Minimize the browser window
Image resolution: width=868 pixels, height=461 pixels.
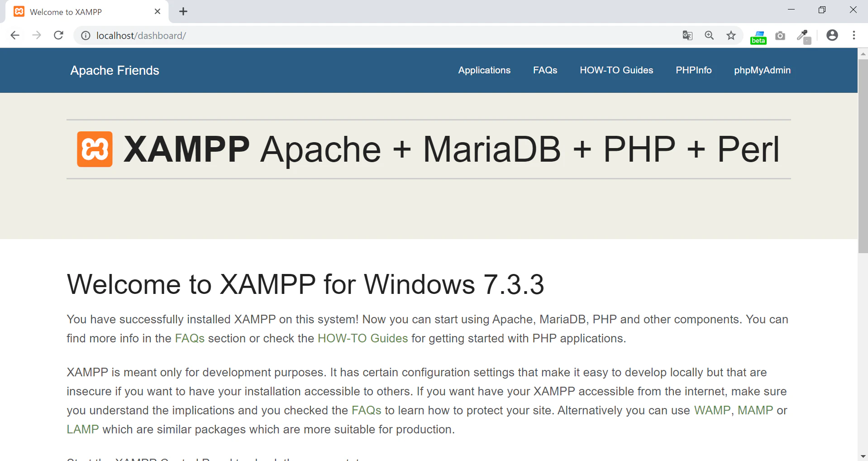coord(791,10)
